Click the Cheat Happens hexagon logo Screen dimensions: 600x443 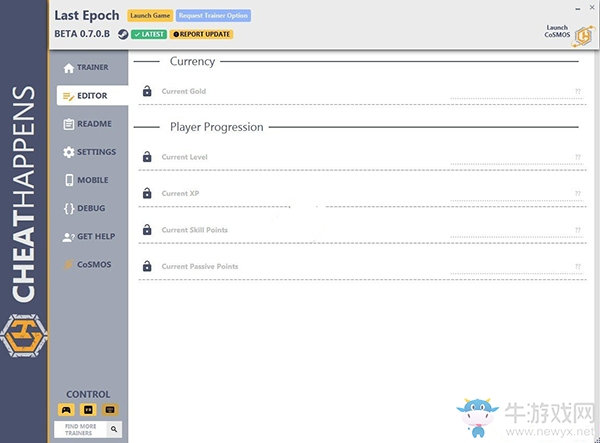tap(24, 336)
